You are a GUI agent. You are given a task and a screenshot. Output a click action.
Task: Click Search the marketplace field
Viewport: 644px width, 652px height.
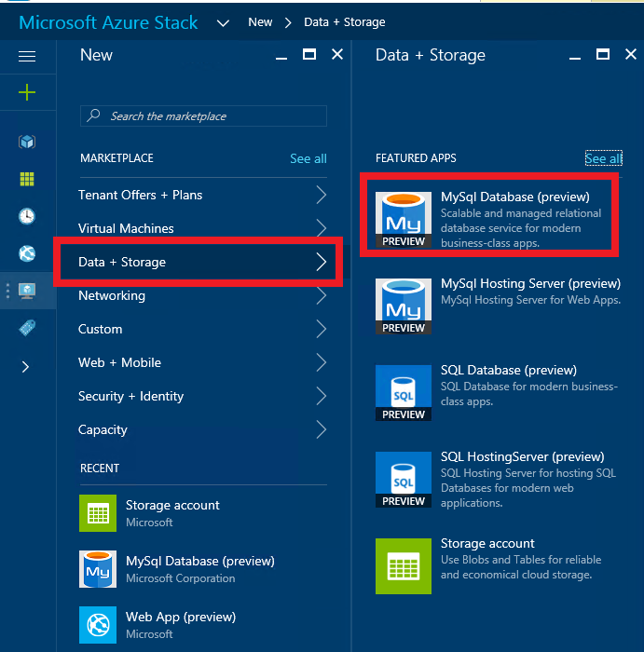coord(203,116)
